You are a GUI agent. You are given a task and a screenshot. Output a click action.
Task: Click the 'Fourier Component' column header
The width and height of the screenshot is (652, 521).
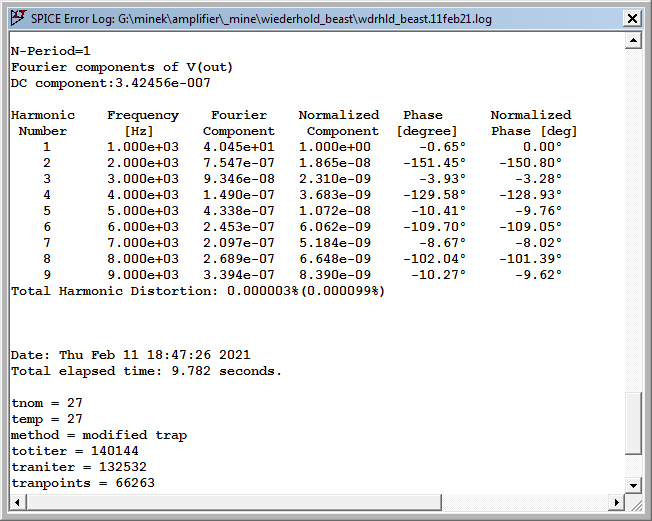(x=239, y=123)
